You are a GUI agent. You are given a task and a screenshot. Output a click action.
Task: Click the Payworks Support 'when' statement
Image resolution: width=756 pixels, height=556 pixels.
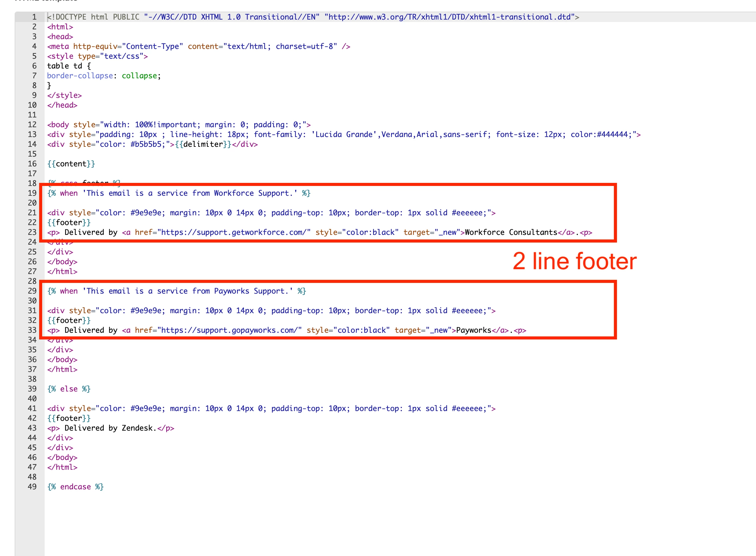point(177,291)
